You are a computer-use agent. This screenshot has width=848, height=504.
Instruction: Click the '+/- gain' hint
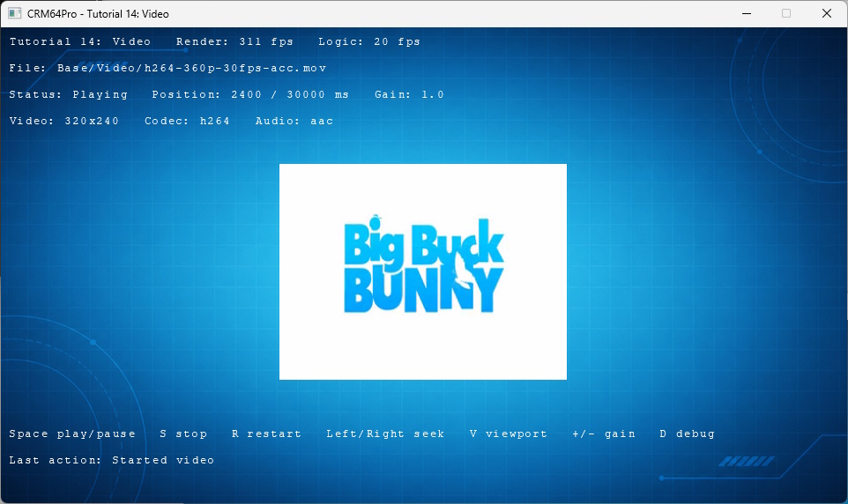604,434
